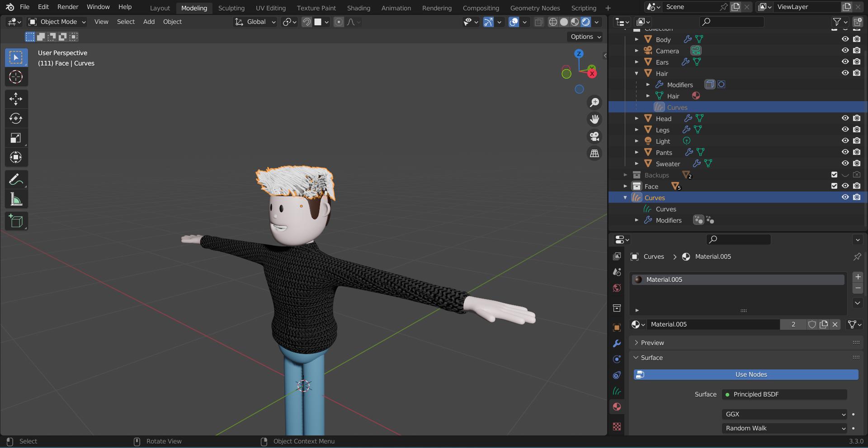Hide the Body object in viewport
The height and width of the screenshot is (448, 868).
(x=845, y=39)
